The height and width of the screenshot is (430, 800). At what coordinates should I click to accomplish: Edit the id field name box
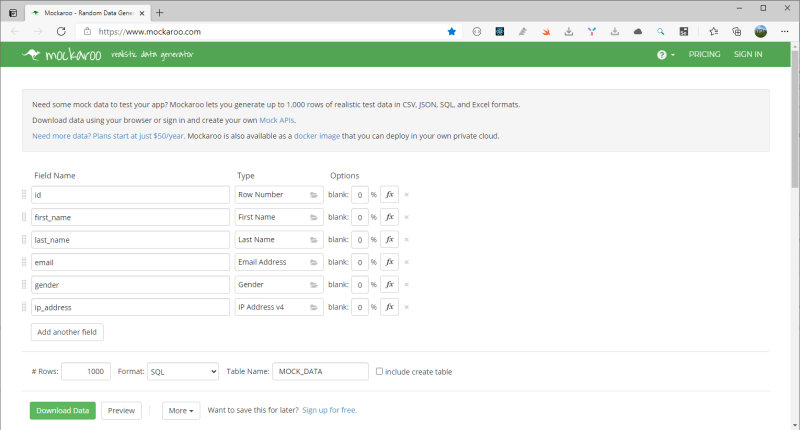point(130,194)
